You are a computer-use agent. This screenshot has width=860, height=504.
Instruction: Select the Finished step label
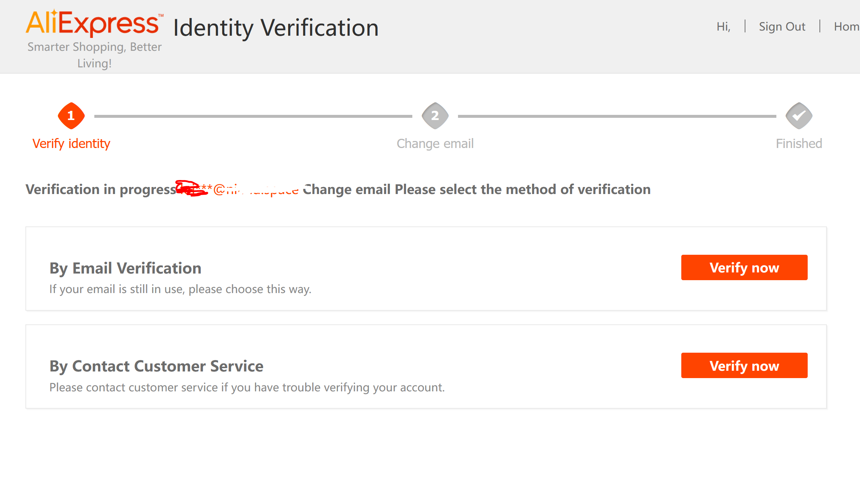point(799,144)
